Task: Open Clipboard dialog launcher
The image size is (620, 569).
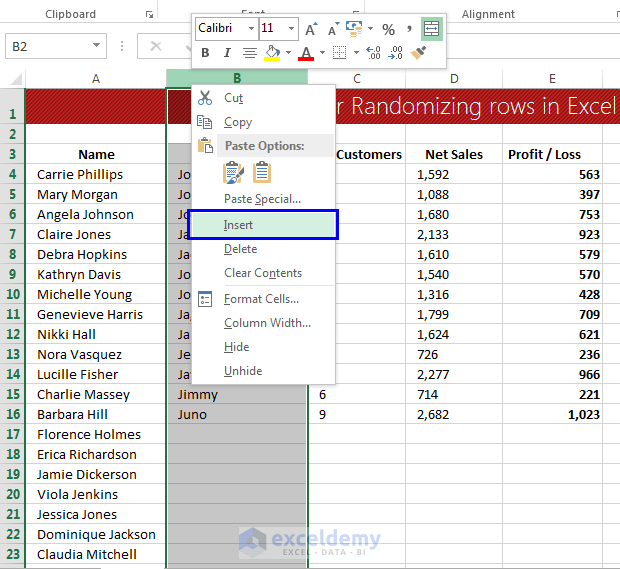Action: point(149,15)
